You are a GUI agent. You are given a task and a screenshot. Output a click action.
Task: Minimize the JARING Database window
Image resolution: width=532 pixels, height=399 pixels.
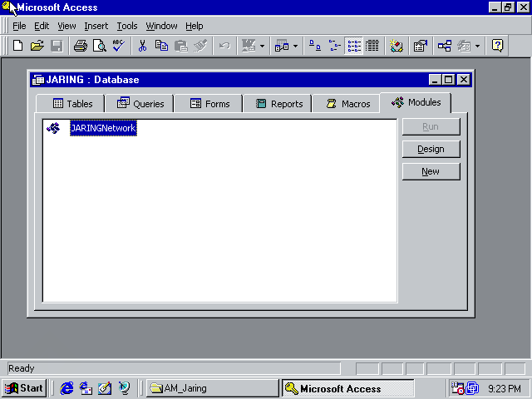tap(435, 80)
